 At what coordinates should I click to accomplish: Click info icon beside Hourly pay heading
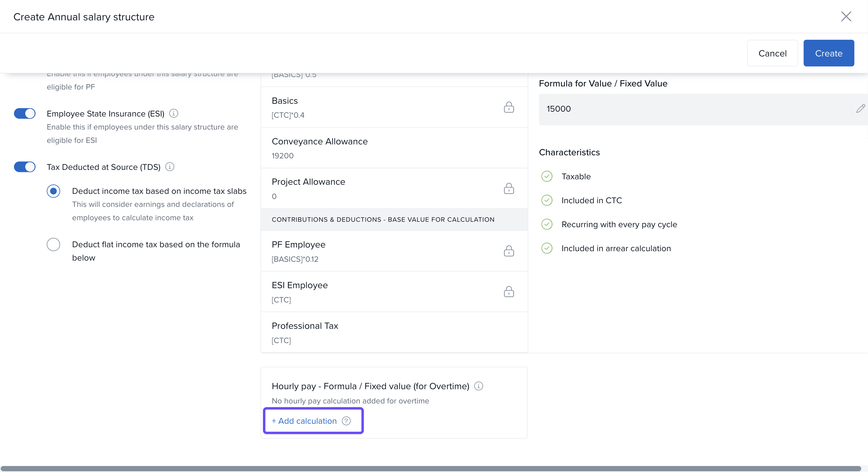coord(478,386)
